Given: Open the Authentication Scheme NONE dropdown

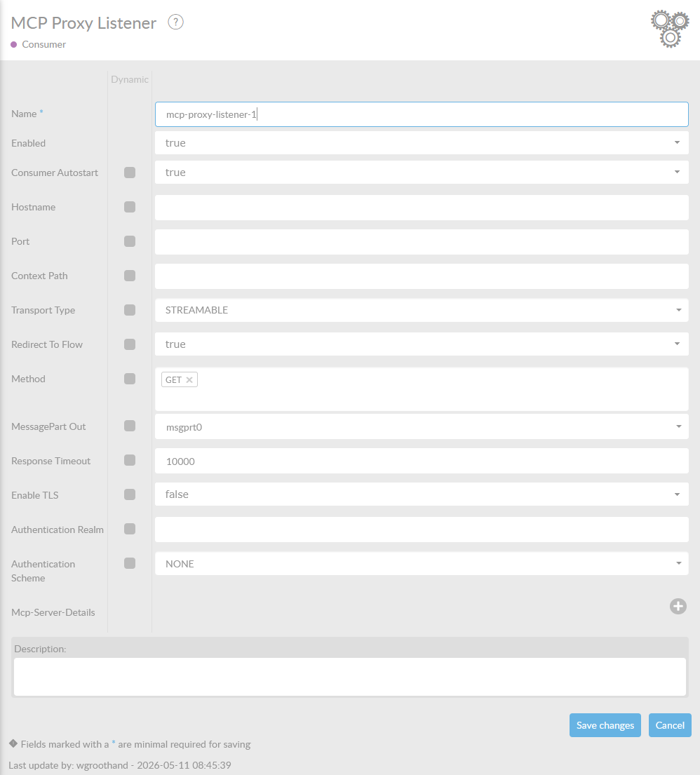Looking at the screenshot, I should pos(422,563).
